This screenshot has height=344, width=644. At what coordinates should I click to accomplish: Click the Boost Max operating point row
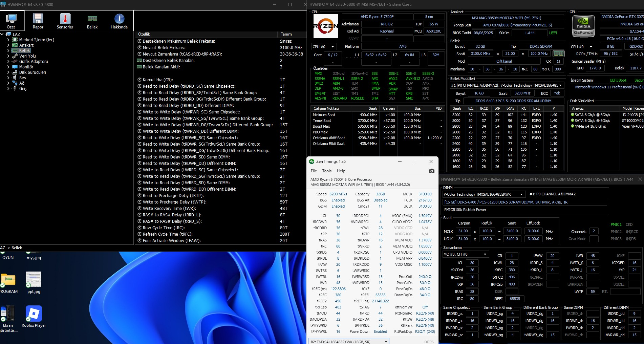point(377,126)
